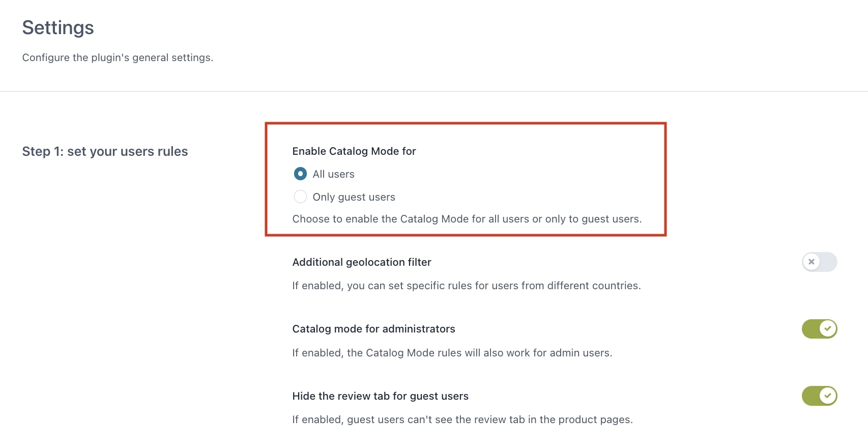Click the Additional geolocation filter label
Image resolution: width=868 pixels, height=445 pixels.
coord(362,262)
